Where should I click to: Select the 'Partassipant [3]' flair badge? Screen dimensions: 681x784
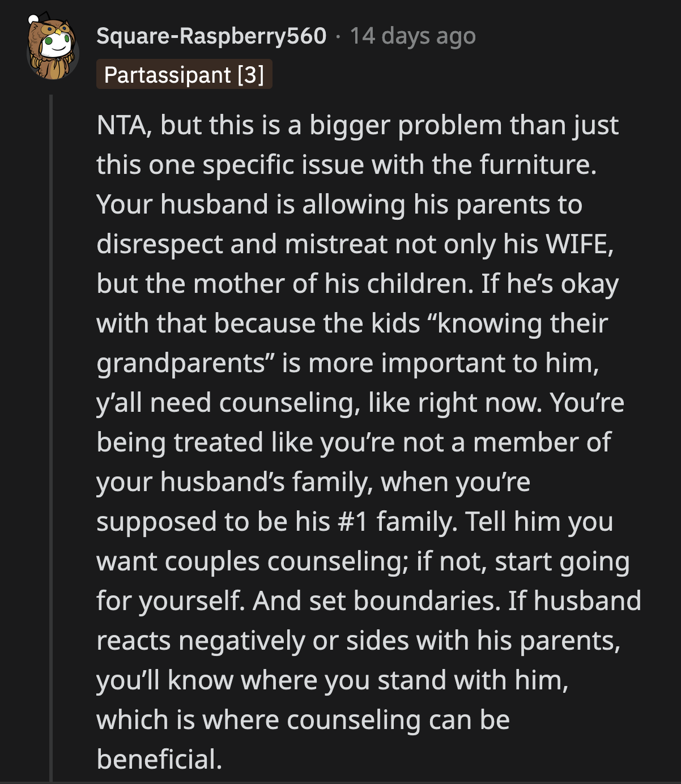185,74
